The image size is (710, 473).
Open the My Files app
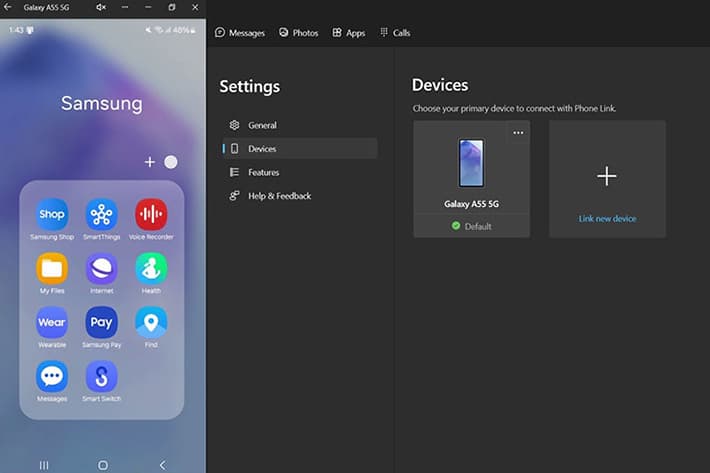tap(52, 268)
